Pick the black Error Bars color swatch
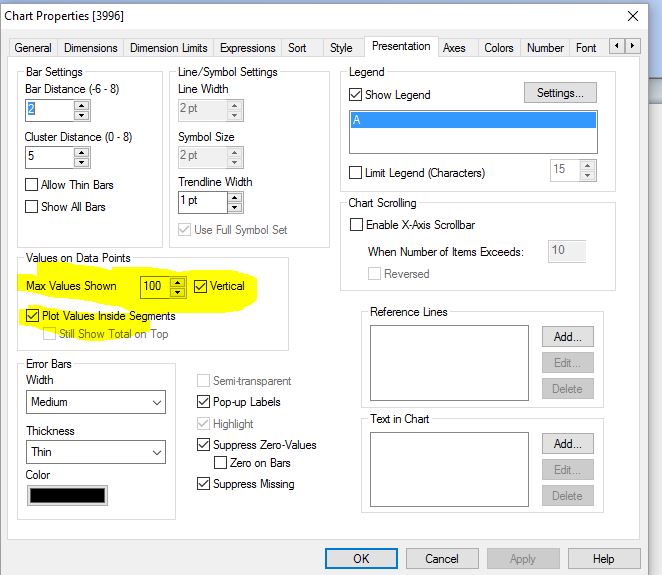This screenshot has width=662, height=575. pyautogui.click(x=67, y=495)
